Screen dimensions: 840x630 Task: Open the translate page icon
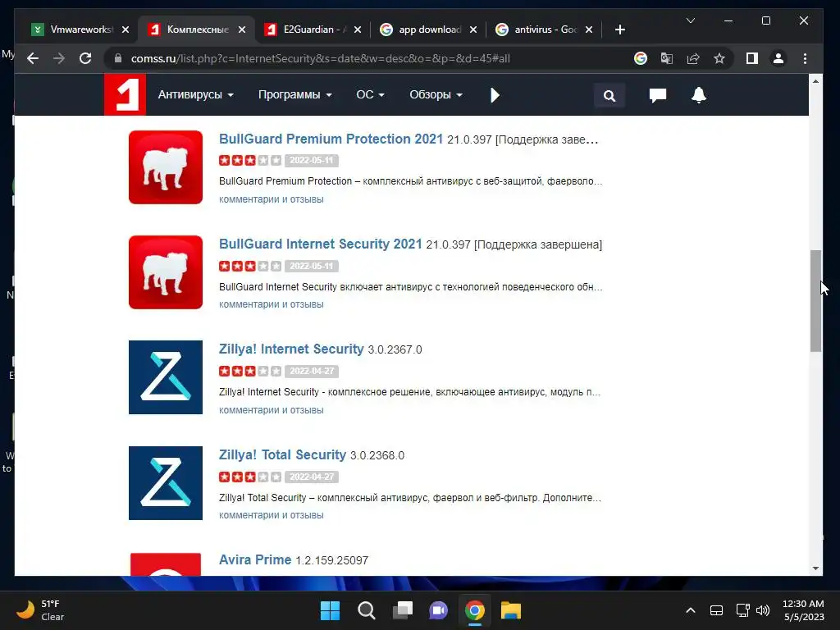(x=666, y=58)
